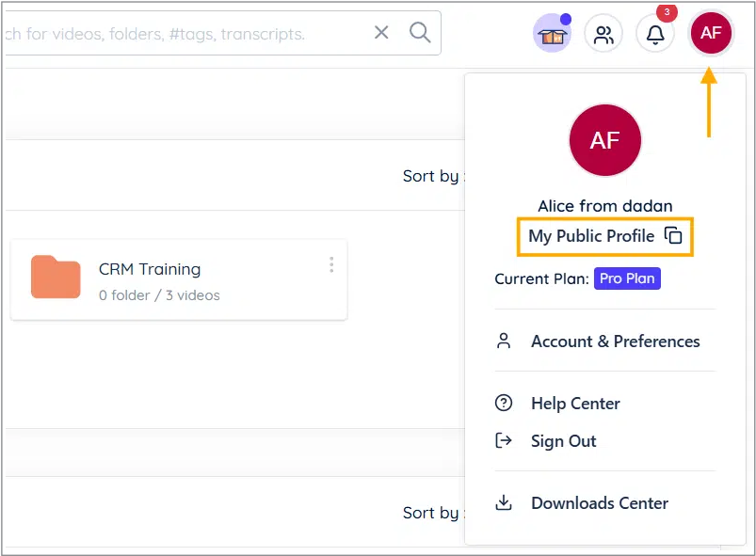Click the magnifying glass search icon

[420, 33]
